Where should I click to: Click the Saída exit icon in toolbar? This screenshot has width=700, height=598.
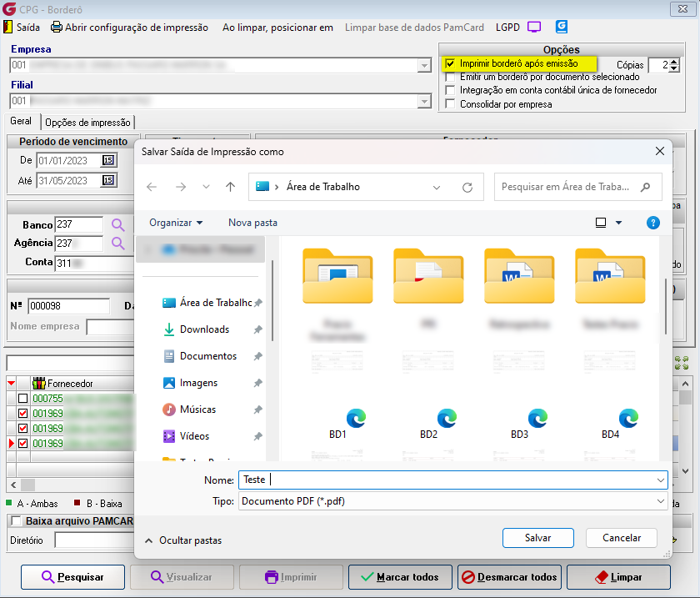[7, 28]
